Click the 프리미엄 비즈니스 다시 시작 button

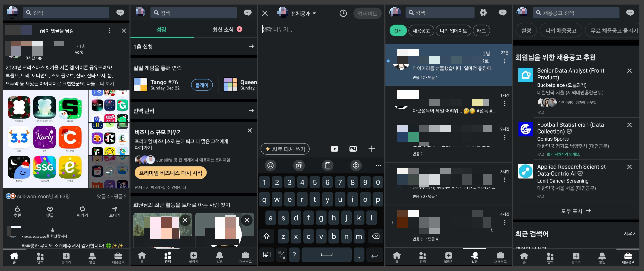(x=170, y=173)
